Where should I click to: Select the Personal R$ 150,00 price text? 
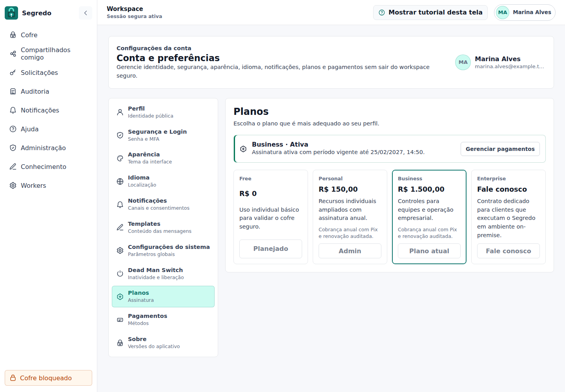click(x=338, y=189)
